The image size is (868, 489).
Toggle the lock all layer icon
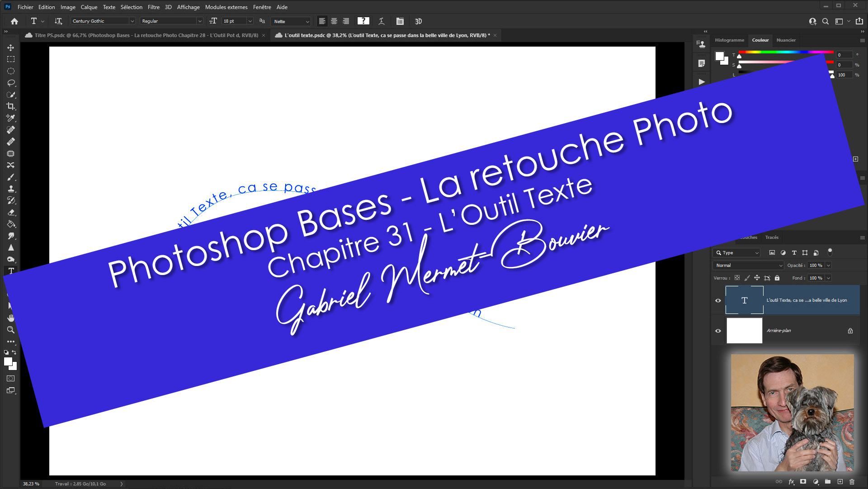777,278
